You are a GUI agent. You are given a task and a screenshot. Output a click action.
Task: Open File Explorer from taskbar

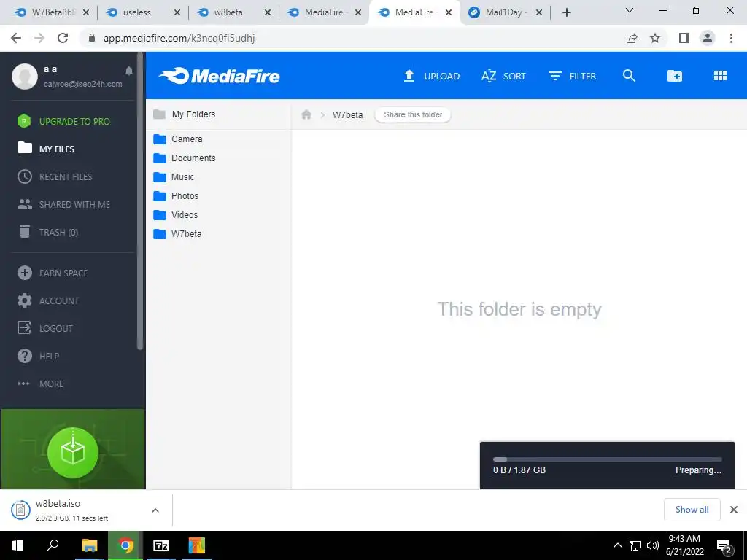click(x=90, y=545)
